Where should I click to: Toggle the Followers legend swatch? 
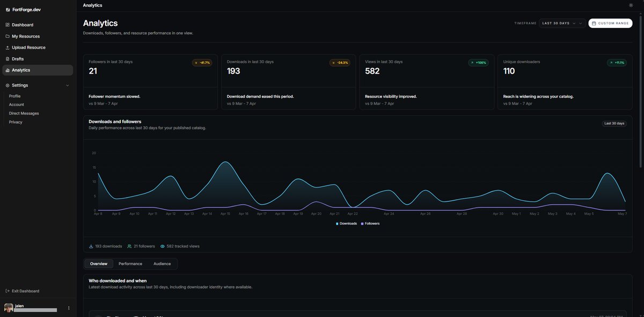(x=362, y=224)
